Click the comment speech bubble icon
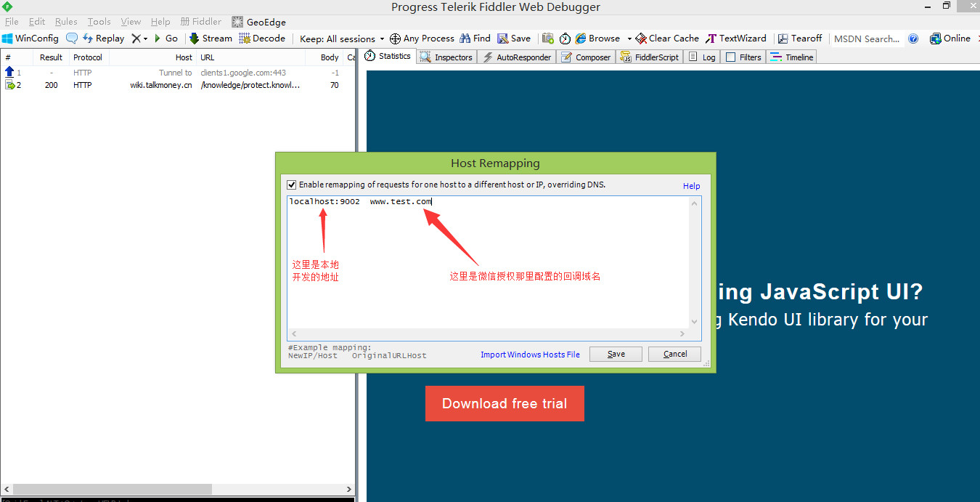 point(72,39)
